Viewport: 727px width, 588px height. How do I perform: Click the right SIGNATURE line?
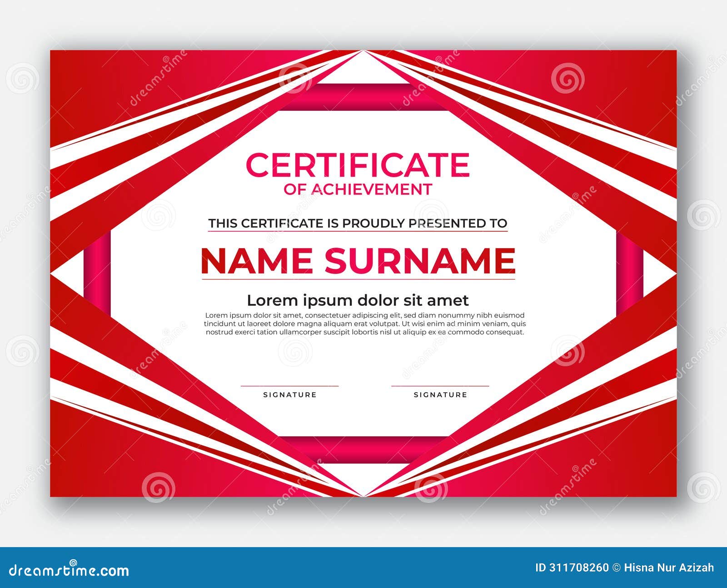[440, 385]
